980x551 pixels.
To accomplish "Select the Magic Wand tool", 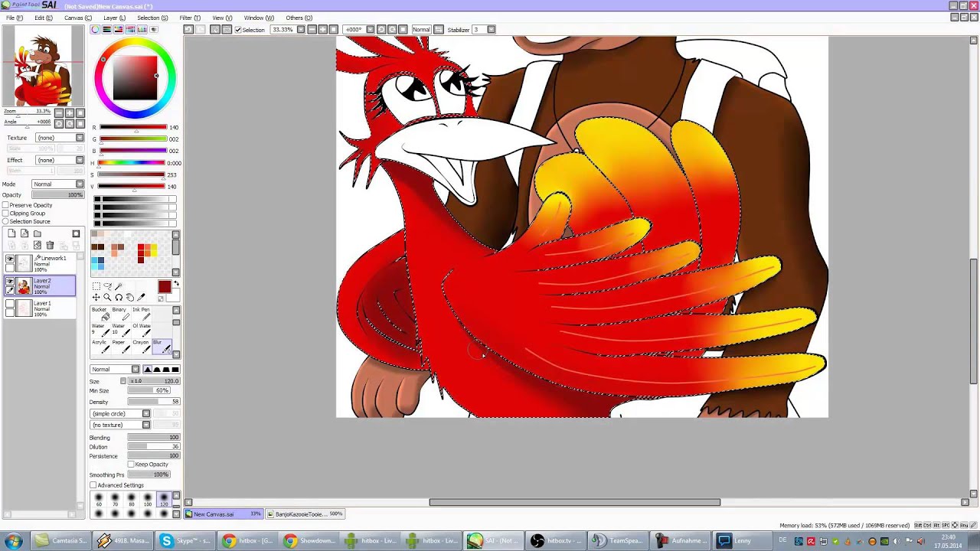I will click(118, 285).
